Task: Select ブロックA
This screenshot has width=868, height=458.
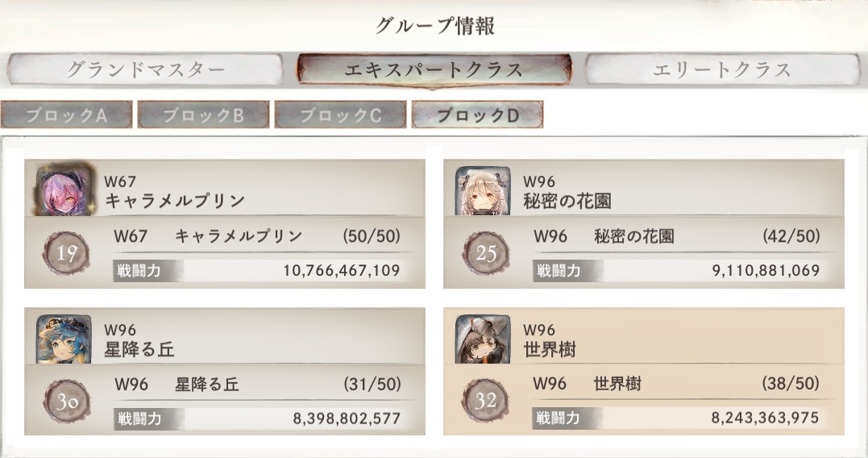Action: [x=66, y=115]
